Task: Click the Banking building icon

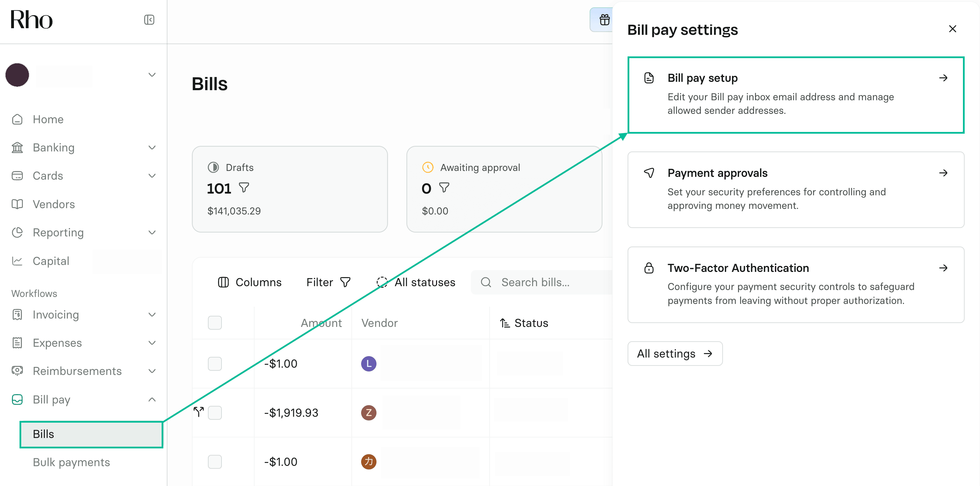Action: [x=17, y=148]
